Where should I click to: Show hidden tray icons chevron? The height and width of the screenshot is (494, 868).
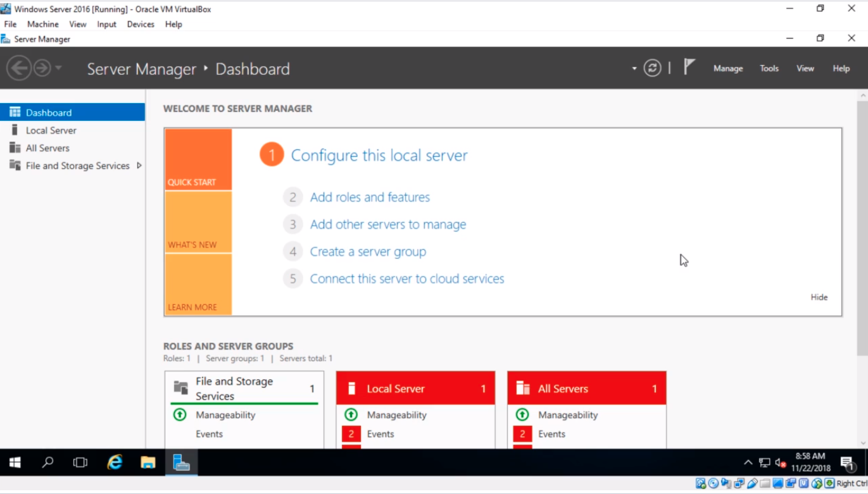tap(748, 462)
